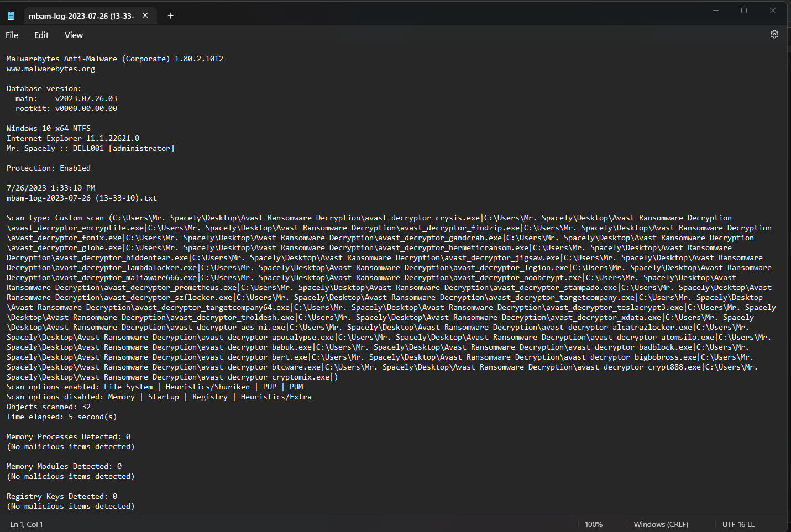This screenshot has height=532, width=791.
Task: Add a new tab with plus button
Action: tap(170, 15)
